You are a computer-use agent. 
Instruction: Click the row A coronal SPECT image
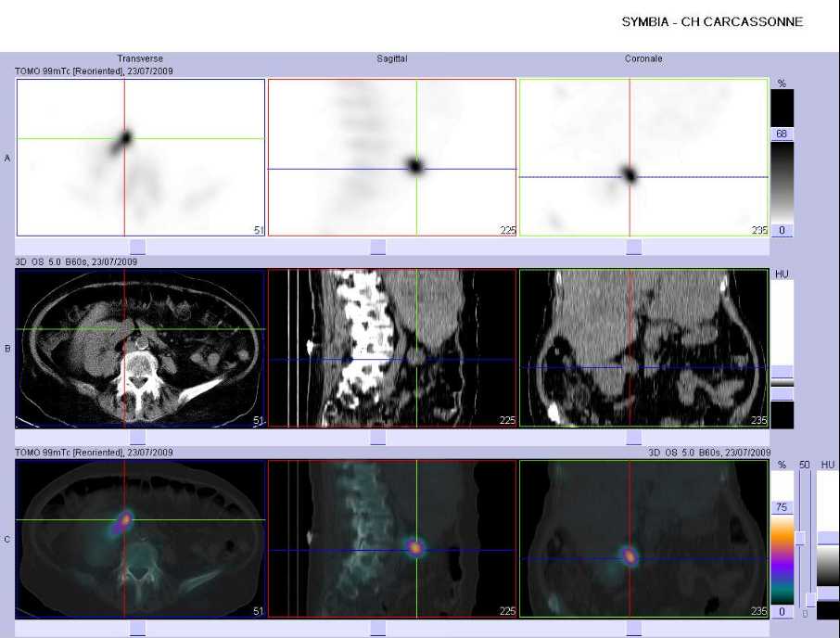point(643,158)
